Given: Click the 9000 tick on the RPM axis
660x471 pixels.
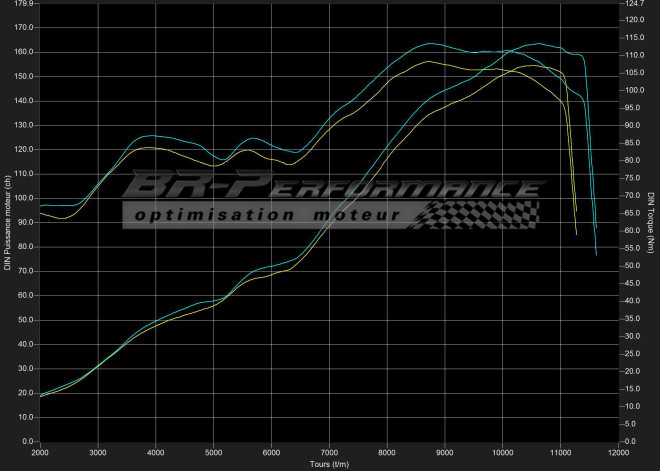Looking at the screenshot, I should (x=445, y=453).
